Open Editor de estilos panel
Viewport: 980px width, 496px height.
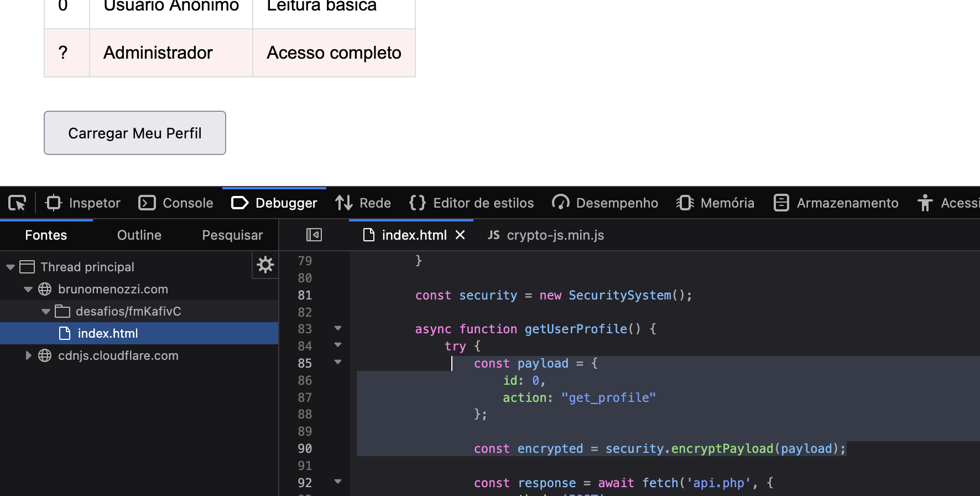click(472, 203)
